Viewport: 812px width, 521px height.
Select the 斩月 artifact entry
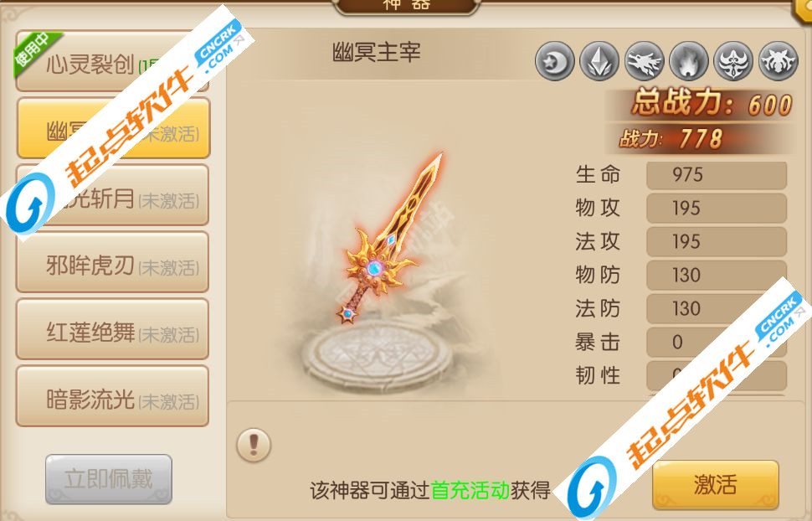[112, 195]
